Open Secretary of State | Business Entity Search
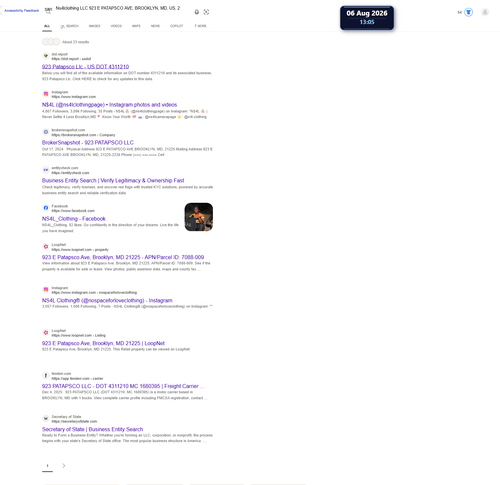The width and height of the screenshot is (500, 485). coord(92,429)
